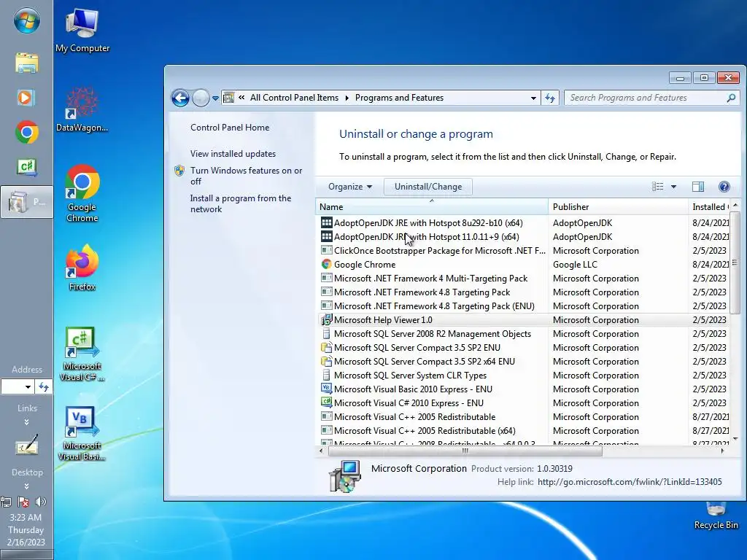747x560 pixels.
Task: Click Install a program from the network
Action: 241,203
